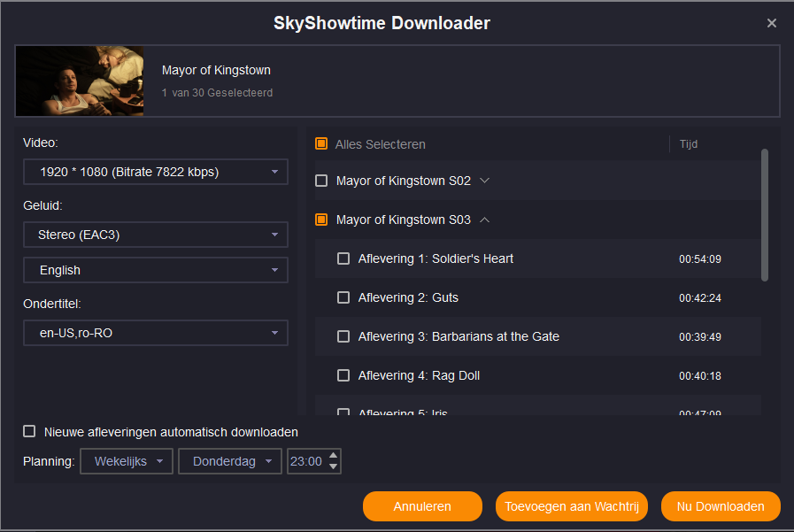
Task: Check the Mayor of Kingstown S02 checkbox
Action: click(321, 181)
